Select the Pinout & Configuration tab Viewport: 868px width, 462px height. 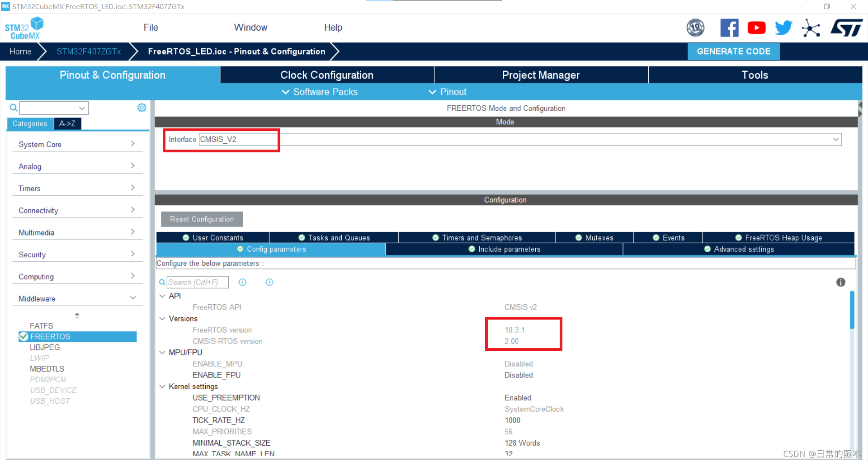click(113, 75)
